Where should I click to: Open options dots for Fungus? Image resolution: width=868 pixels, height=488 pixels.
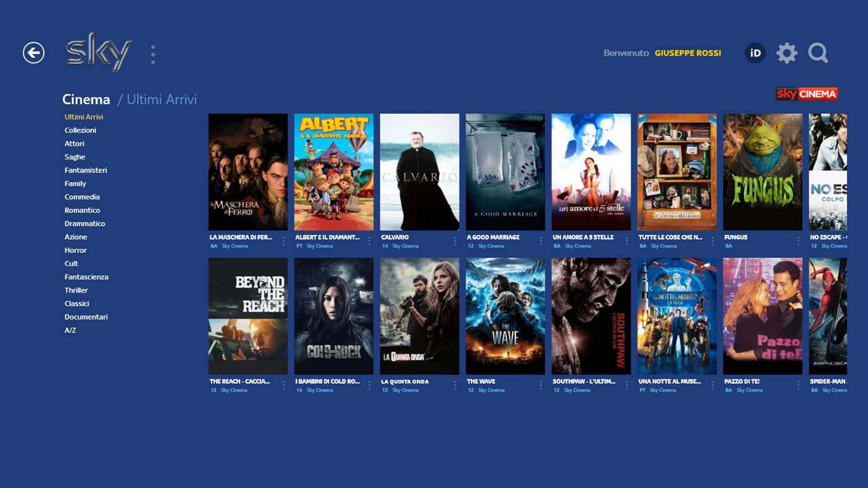(798, 241)
